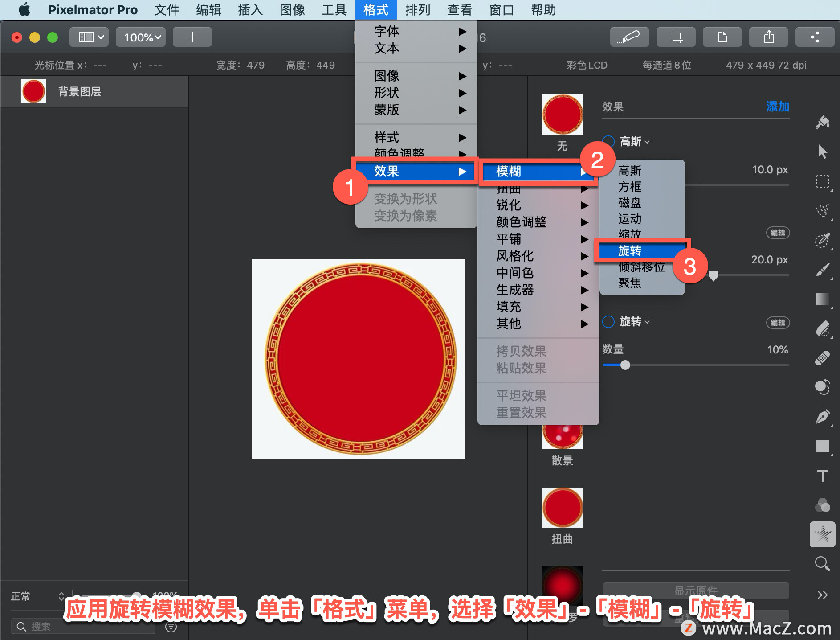Click the Edit button beside Spin effect
This screenshot has width=840, height=640.
pyautogui.click(x=778, y=323)
